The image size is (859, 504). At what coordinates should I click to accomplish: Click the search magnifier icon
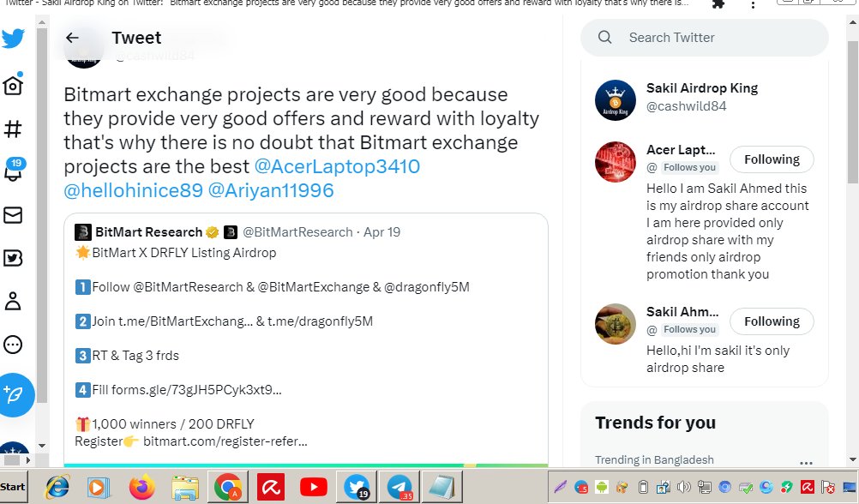tap(604, 37)
